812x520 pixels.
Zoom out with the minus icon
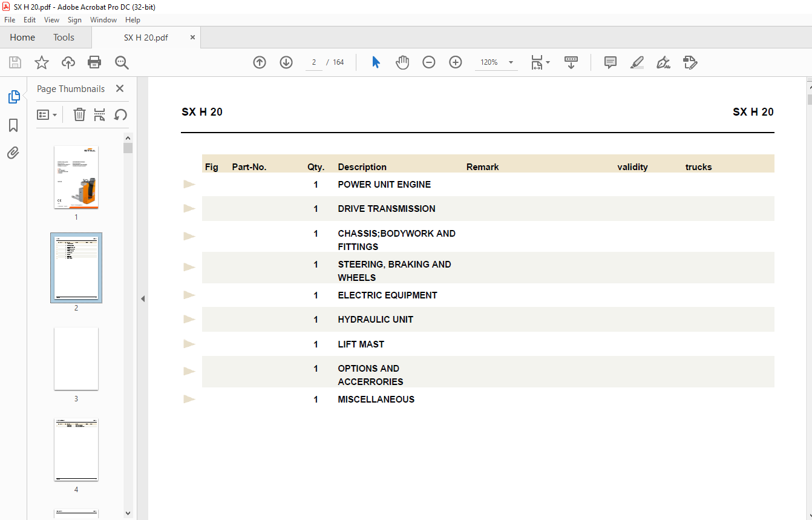pyautogui.click(x=429, y=62)
